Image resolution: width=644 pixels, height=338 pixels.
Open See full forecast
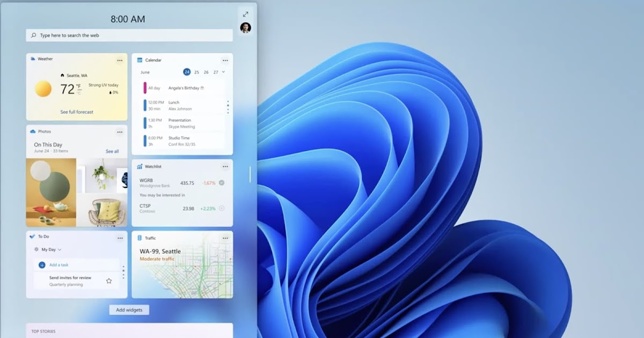coord(76,112)
